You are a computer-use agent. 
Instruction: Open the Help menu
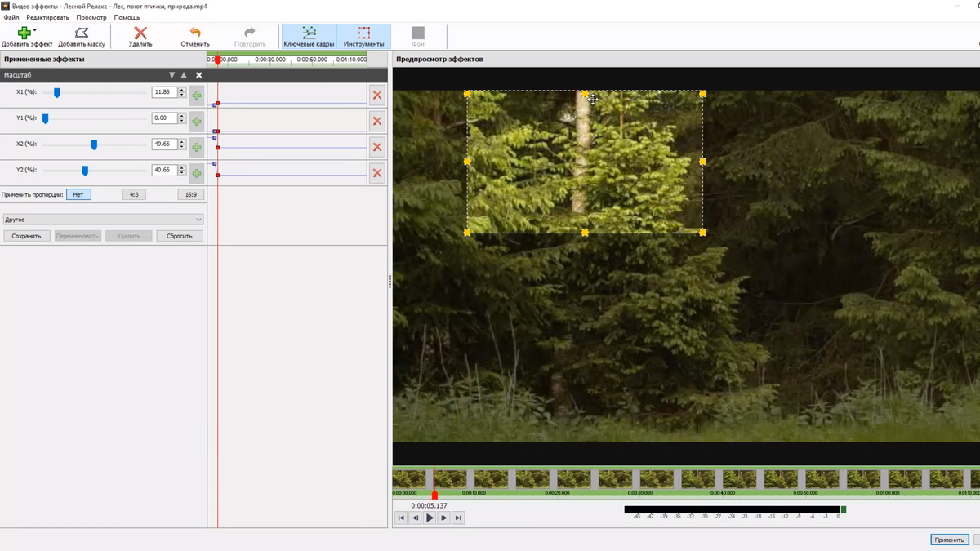pos(127,17)
